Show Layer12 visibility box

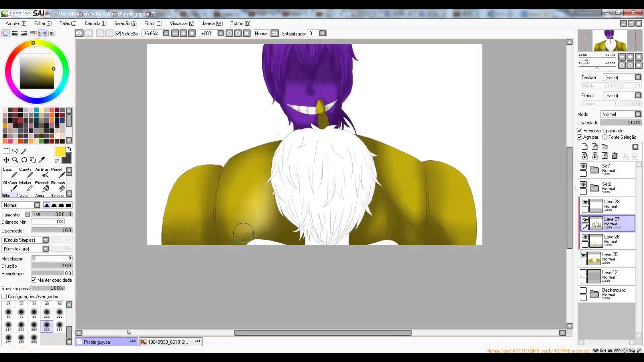pos(583,273)
